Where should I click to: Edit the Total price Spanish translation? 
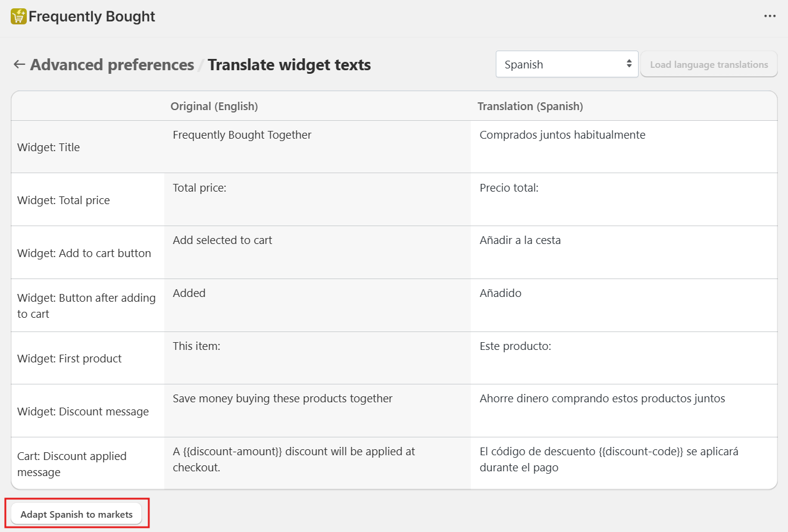(x=623, y=199)
